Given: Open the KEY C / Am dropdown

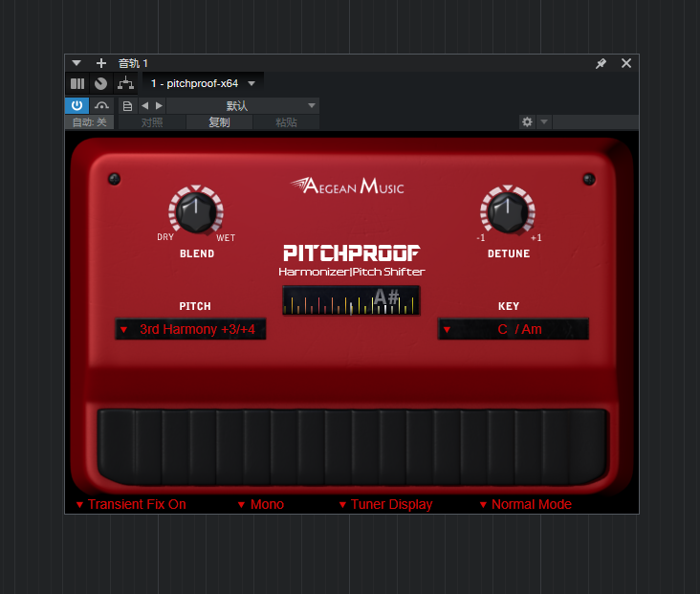Looking at the screenshot, I should tap(514, 329).
